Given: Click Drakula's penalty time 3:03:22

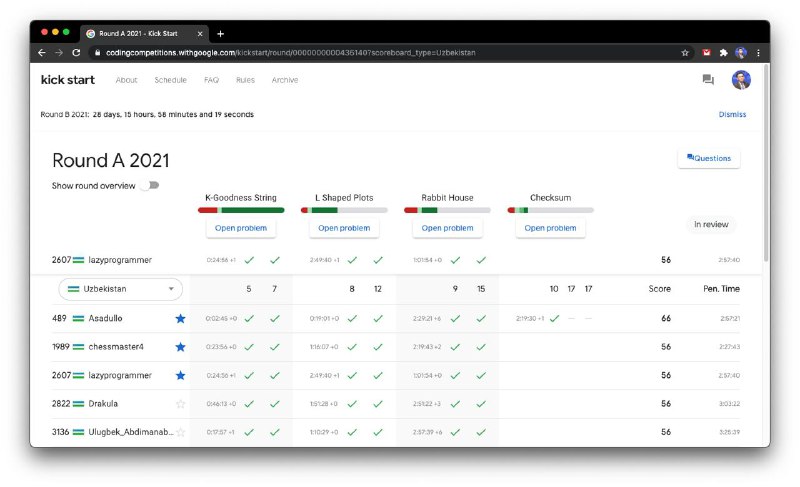Looking at the screenshot, I should tap(729, 404).
